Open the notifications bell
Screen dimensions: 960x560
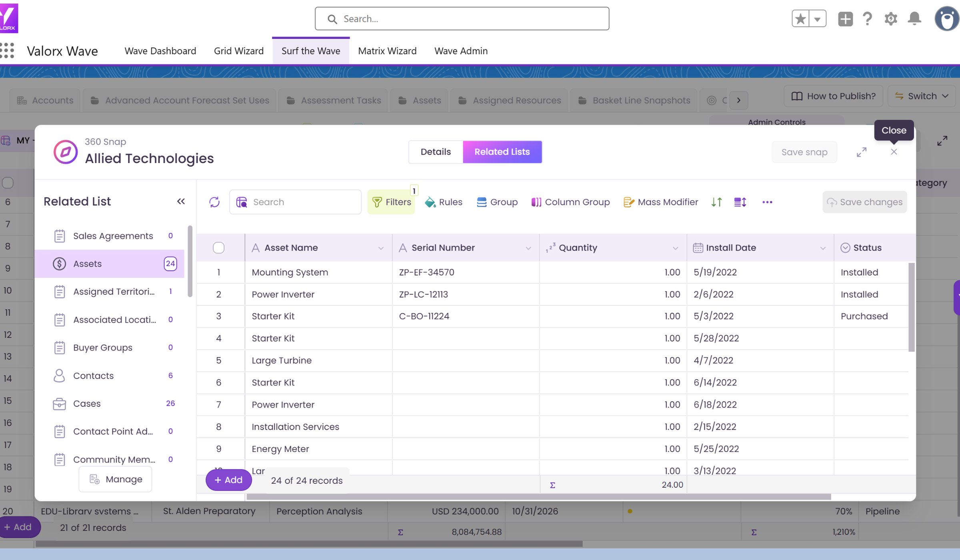(914, 19)
